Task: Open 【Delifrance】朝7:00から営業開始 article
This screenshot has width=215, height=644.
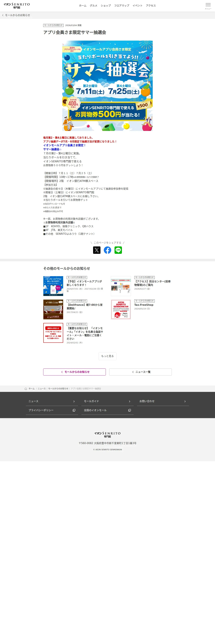Action: click(x=85, y=306)
